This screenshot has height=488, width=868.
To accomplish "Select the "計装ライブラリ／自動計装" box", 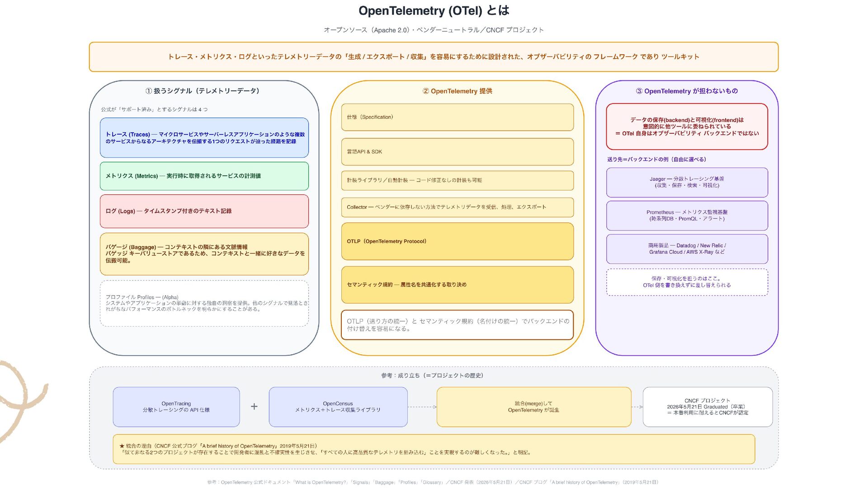I will [457, 180].
